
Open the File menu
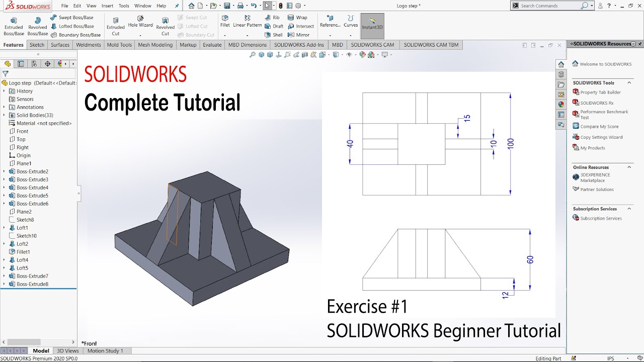pyautogui.click(x=65, y=6)
